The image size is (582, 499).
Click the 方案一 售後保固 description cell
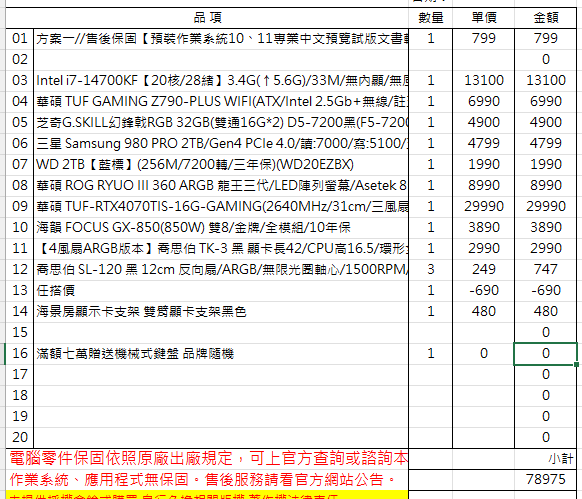click(x=221, y=38)
